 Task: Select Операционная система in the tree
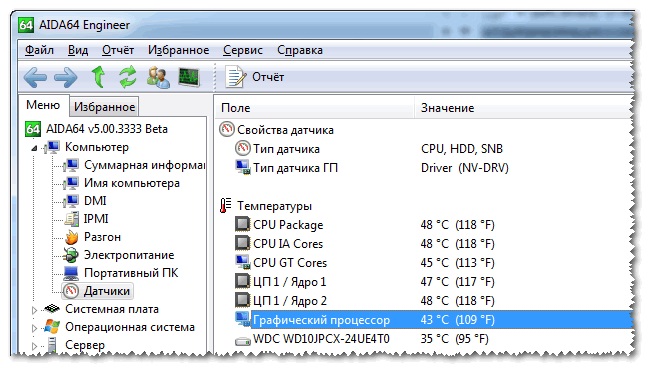point(130,327)
